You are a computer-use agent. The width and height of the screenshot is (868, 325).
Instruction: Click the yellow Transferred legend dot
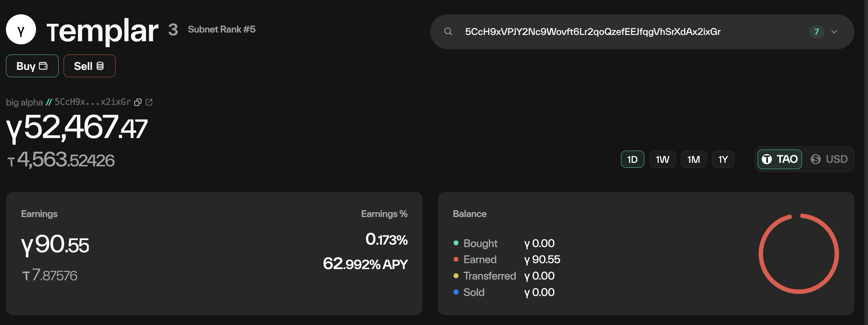(456, 276)
